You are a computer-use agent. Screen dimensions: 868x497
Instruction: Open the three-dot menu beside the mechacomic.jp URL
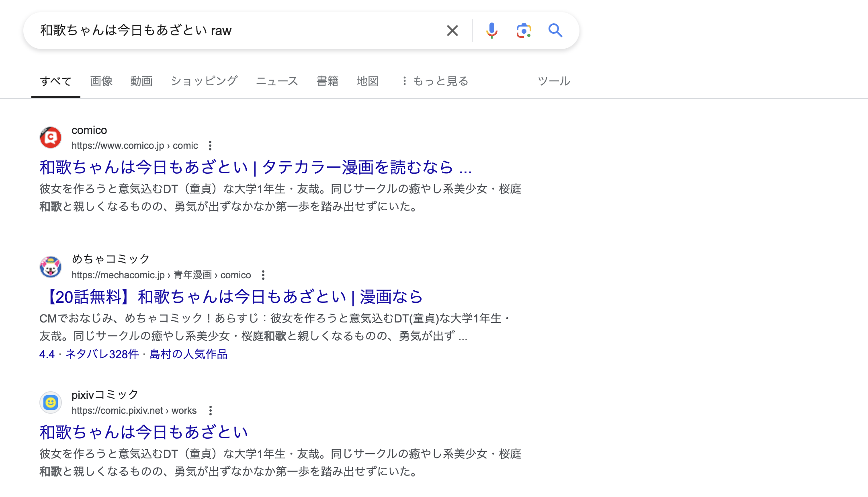263,275
